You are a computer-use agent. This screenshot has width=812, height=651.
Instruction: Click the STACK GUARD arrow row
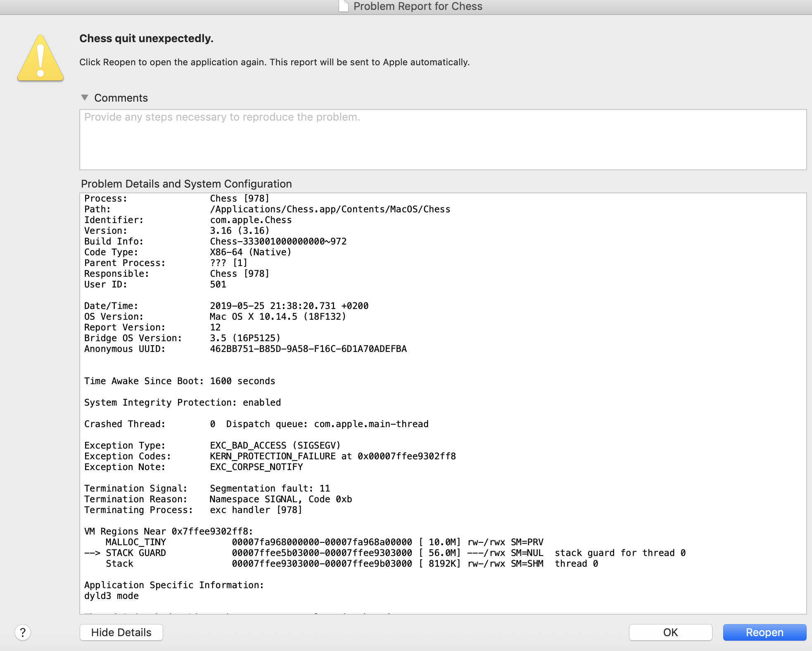[x=135, y=553]
